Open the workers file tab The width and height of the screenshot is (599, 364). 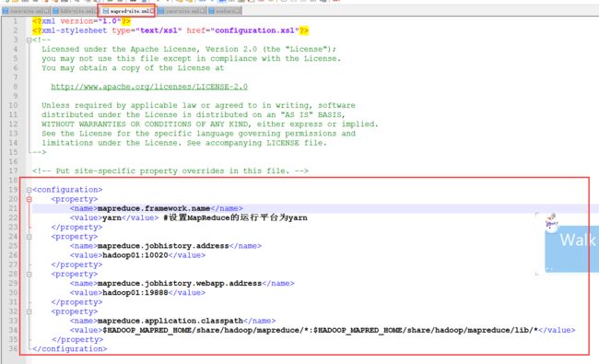224,11
